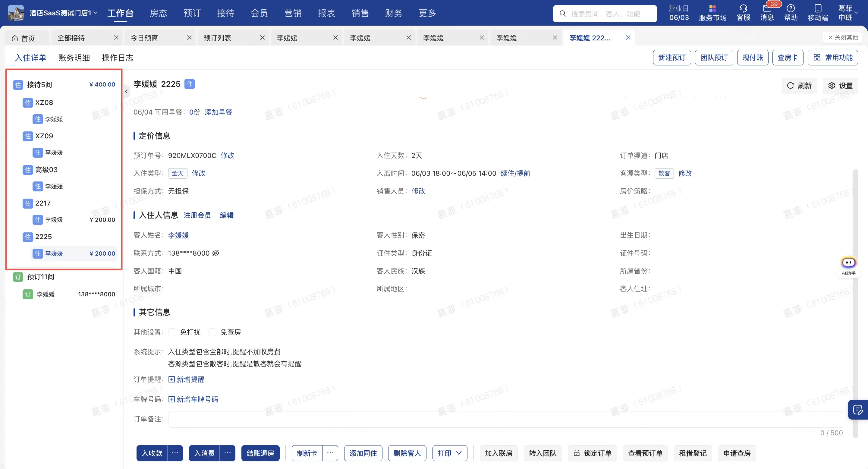Viewport: 868px width, 469px height.
Task: Check the 免查房 checkbox
Action: [x=212, y=332]
